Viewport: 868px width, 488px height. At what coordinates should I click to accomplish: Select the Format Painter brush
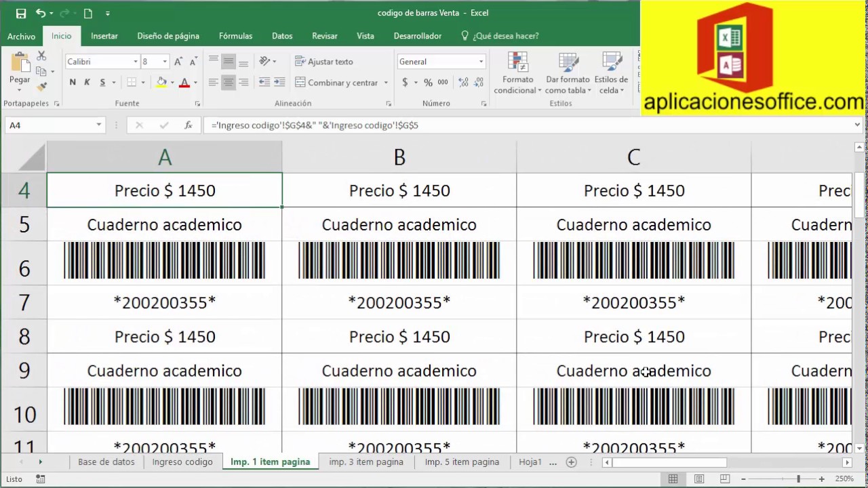coord(41,86)
